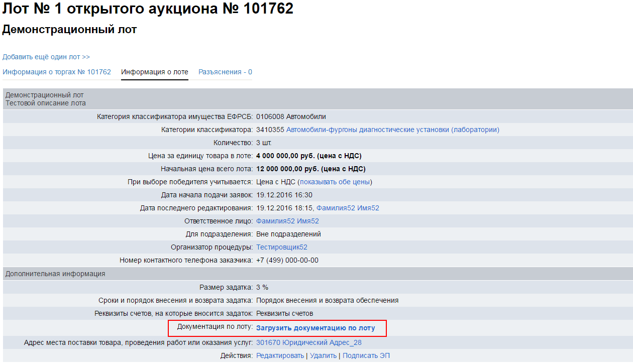
Task: Click the "Дополнительная информация" section header
Action: pyautogui.click(x=55, y=274)
